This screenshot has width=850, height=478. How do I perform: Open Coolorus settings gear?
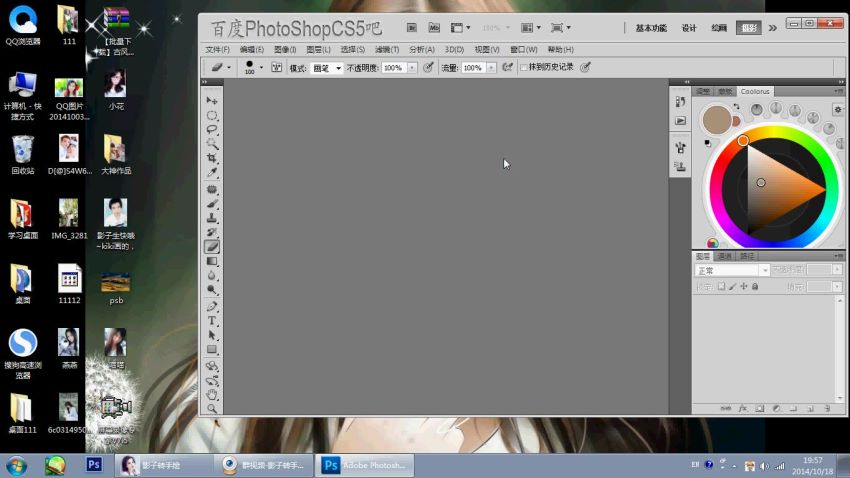tap(838, 109)
